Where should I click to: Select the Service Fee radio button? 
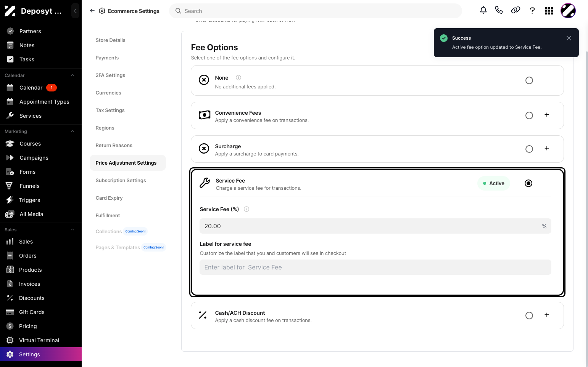coord(528,183)
